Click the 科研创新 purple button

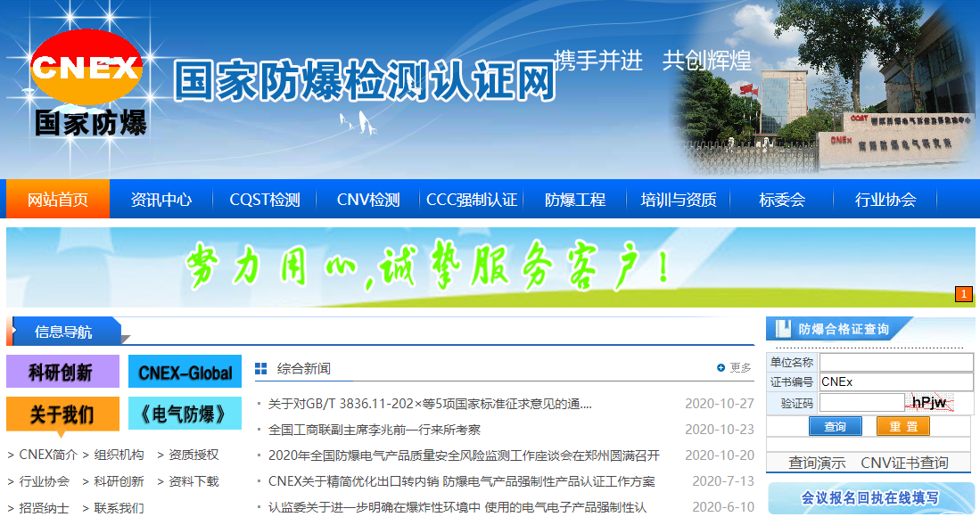point(62,372)
